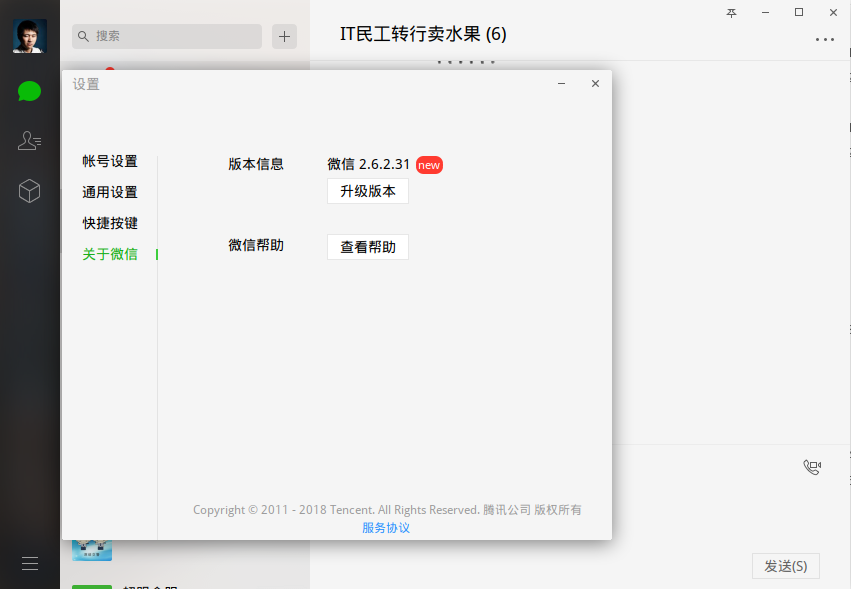This screenshot has height=589, width=851.
Task: Click the 微信帮助 label
Action: click(256, 245)
